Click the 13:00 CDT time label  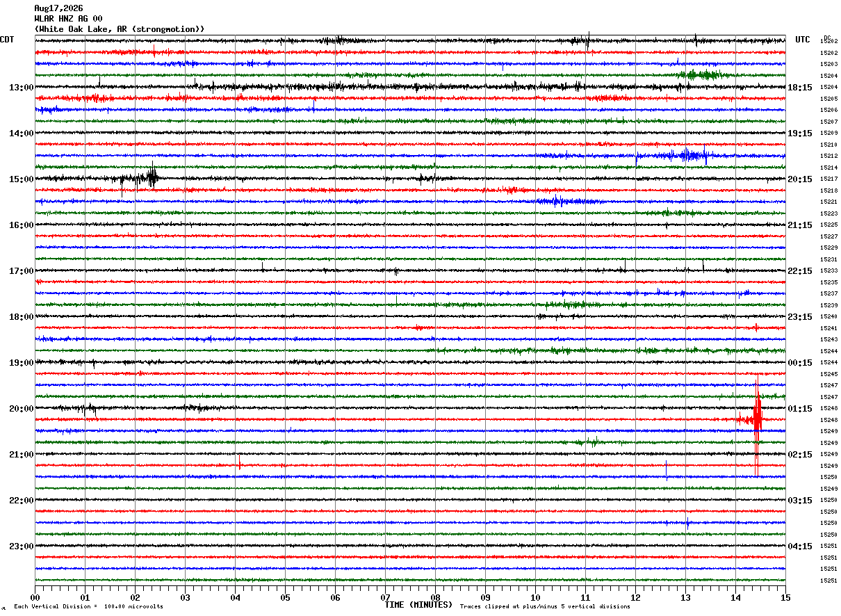pyautogui.click(x=22, y=88)
